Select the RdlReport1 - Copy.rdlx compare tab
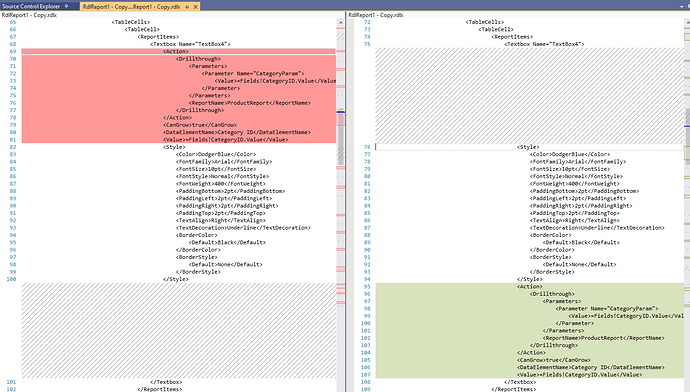Viewport: 690px width, 392px height. (131, 7)
